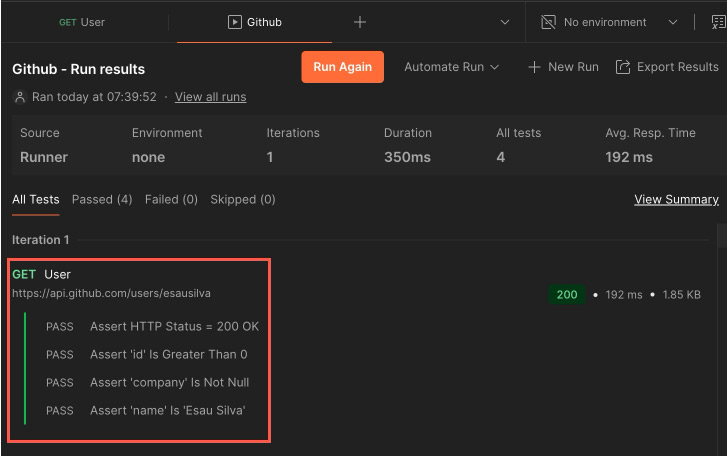Click the 192 ms response time of User request

[x=624, y=295]
